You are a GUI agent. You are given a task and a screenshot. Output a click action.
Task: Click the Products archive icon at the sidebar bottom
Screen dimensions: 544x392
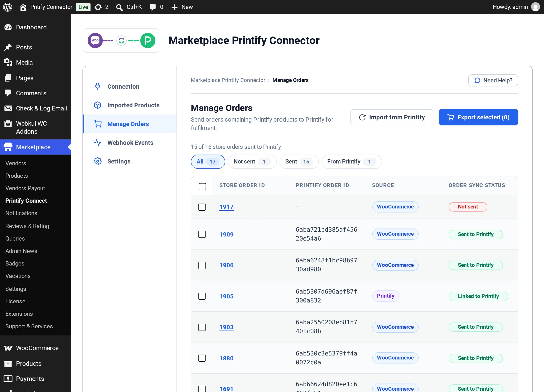tap(8, 363)
